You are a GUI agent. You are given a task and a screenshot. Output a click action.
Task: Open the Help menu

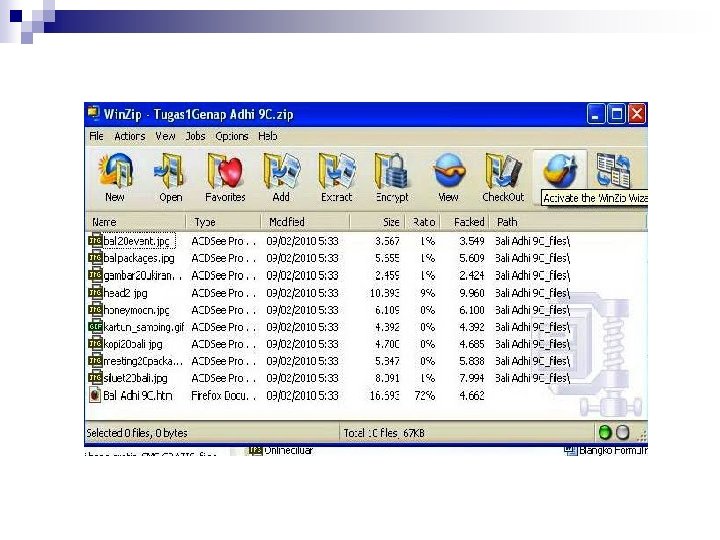click(x=268, y=136)
